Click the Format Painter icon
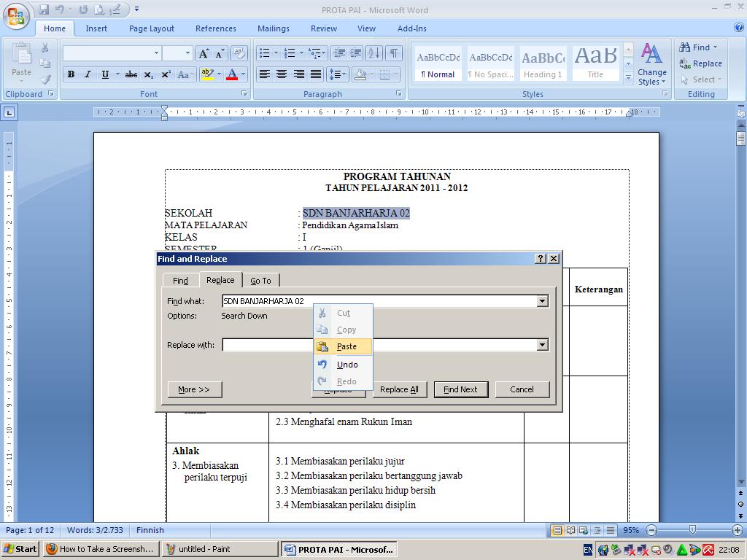This screenshot has width=747, height=560. (45, 80)
